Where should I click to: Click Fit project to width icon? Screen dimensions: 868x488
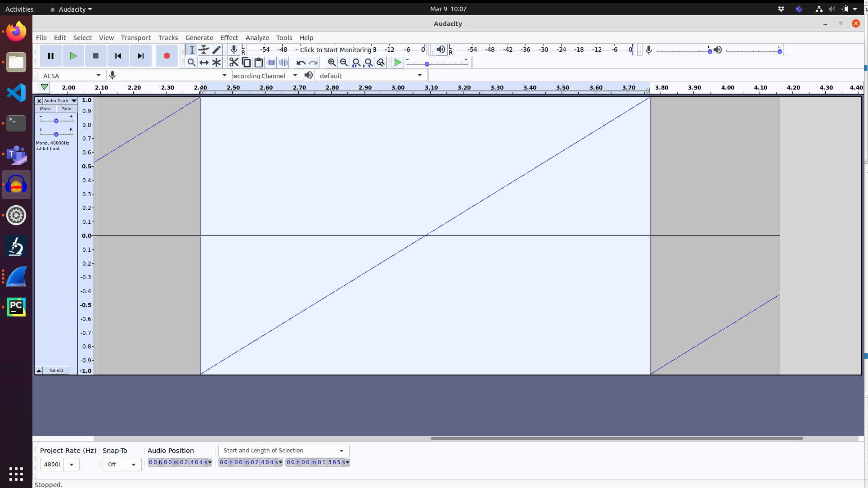pyautogui.click(x=368, y=63)
